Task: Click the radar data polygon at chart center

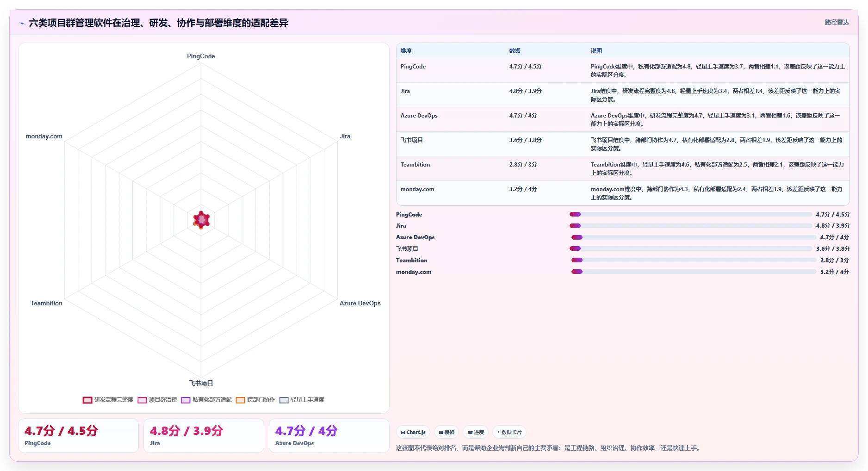Action: (201, 220)
